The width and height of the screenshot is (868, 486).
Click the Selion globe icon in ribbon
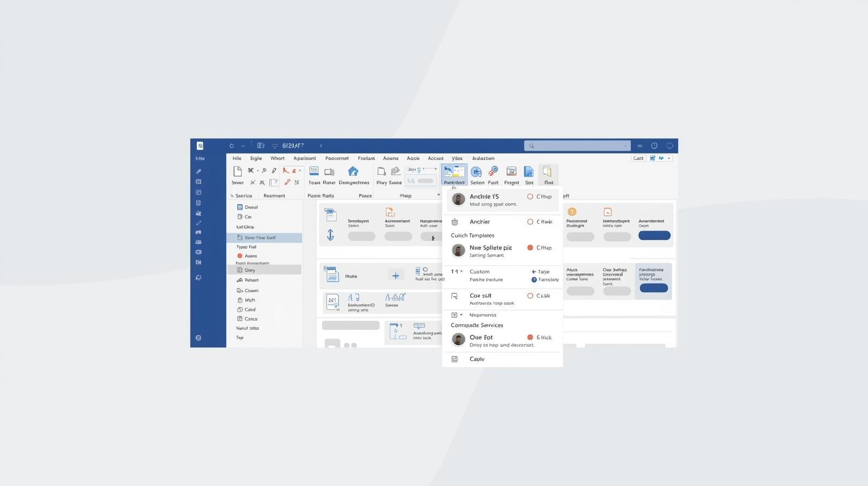(x=476, y=172)
